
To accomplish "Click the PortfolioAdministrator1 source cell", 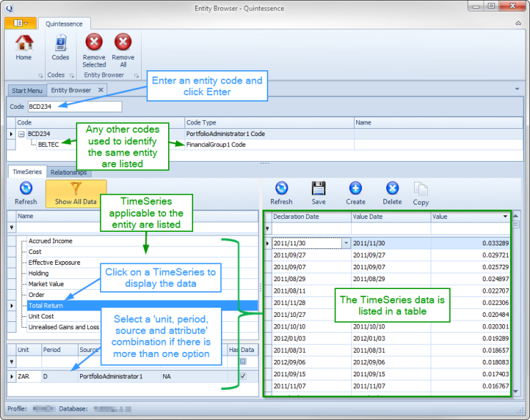I will (119, 376).
